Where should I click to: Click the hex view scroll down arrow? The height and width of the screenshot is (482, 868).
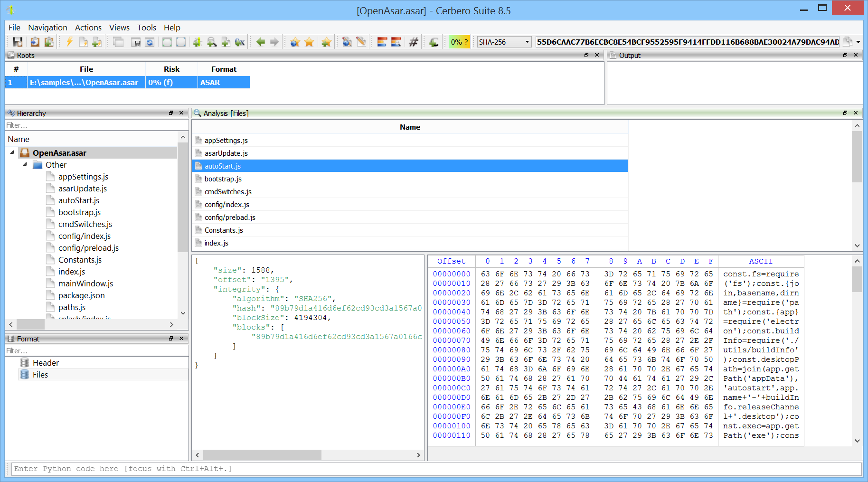point(857,441)
